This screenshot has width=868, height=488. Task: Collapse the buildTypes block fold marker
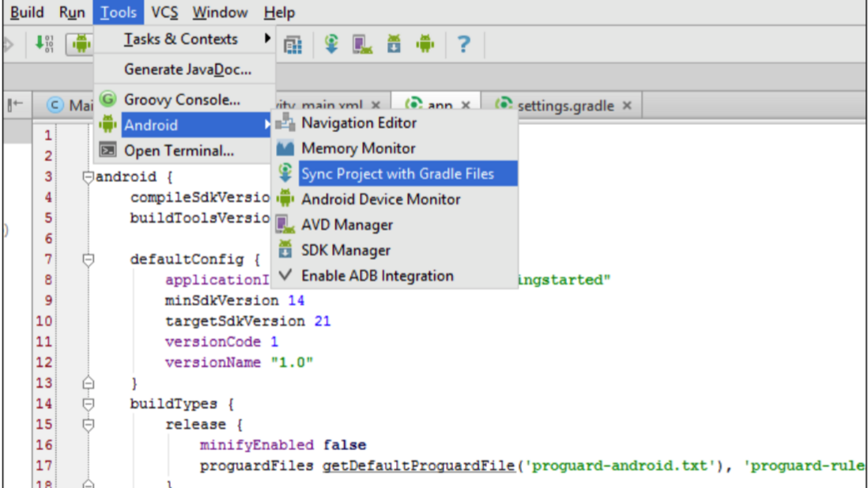[x=88, y=404]
